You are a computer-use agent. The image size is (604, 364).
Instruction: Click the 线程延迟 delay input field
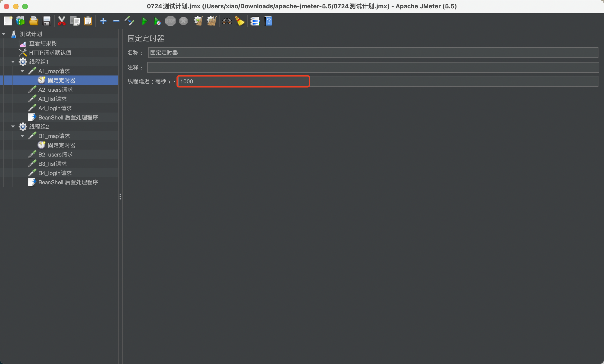tap(243, 81)
